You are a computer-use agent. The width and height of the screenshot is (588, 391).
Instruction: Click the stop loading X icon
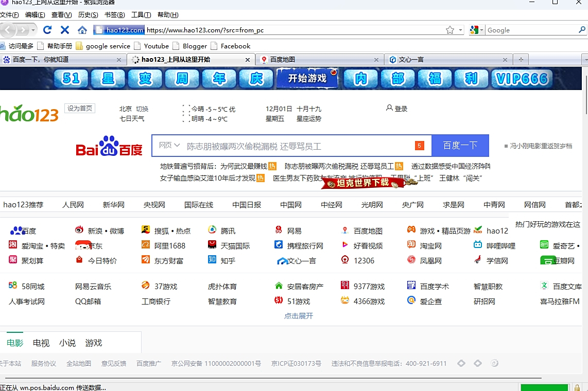(65, 30)
